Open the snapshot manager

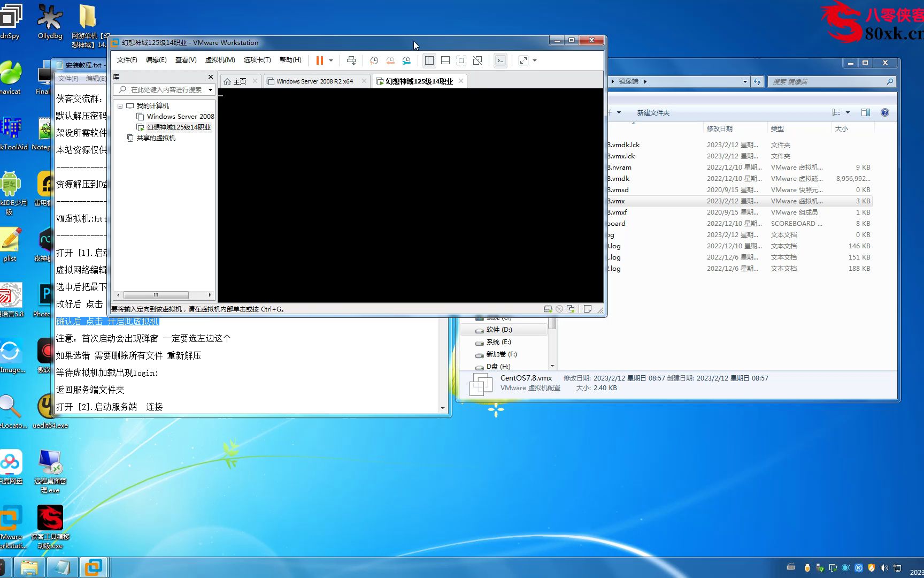406,60
